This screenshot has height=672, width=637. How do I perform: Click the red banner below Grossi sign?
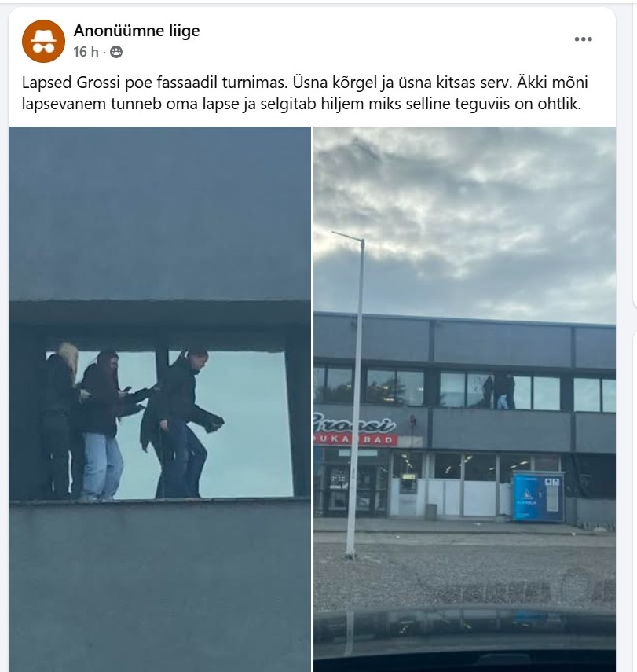point(357,439)
